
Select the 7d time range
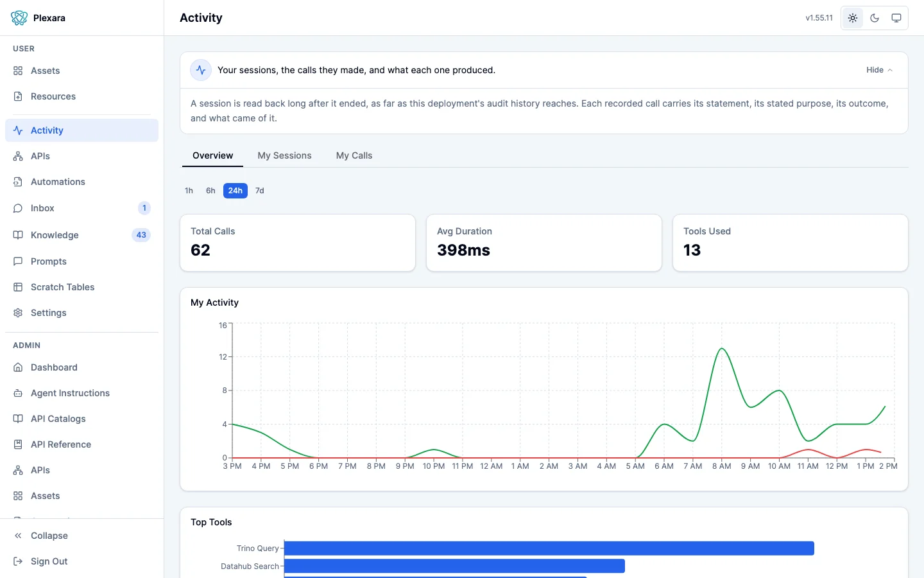(x=260, y=191)
